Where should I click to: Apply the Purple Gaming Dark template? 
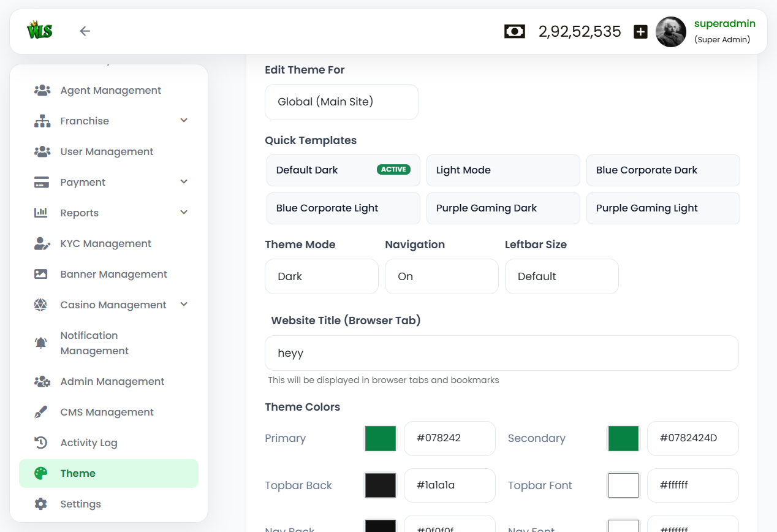[502, 208]
